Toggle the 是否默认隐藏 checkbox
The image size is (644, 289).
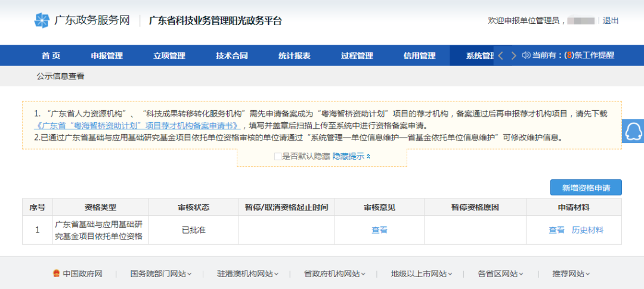coord(278,156)
